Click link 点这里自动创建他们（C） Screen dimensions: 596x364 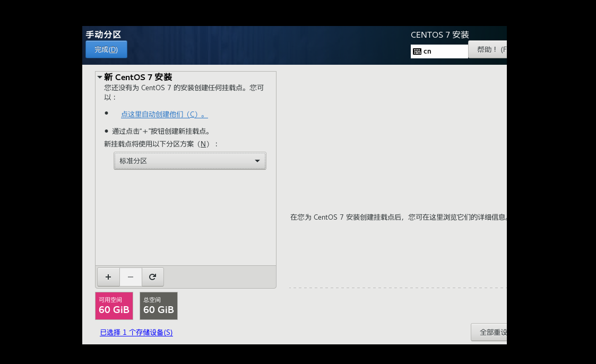point(164,115)
